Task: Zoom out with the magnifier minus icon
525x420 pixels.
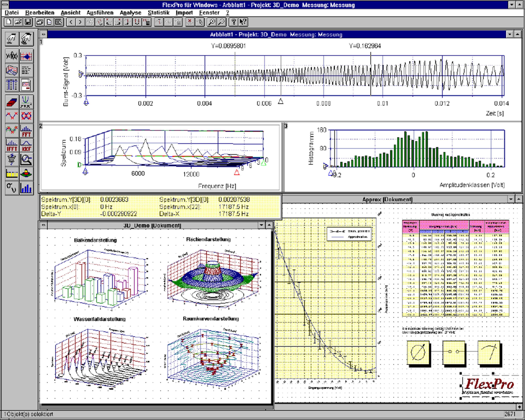Action: click(x=221, y=22)
